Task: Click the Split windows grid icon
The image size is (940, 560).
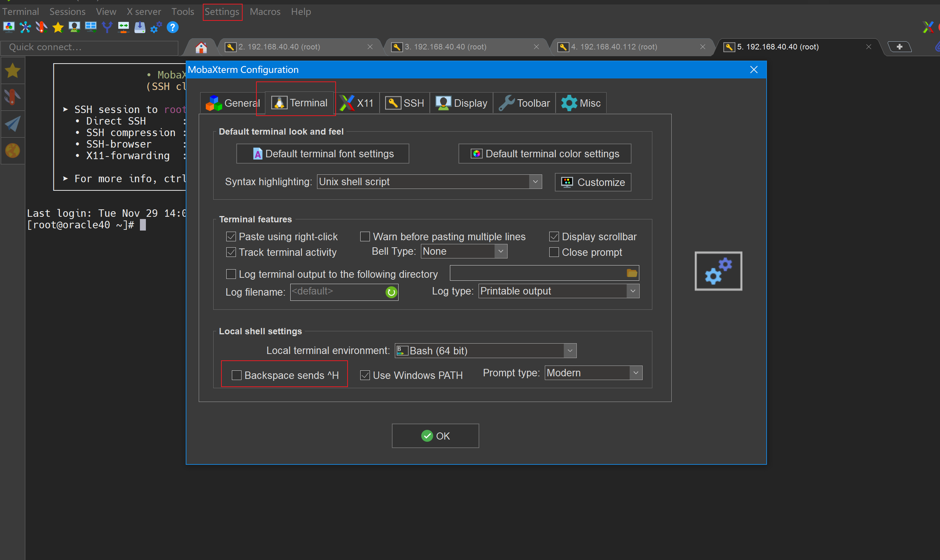Action: (x=91, y=27)
